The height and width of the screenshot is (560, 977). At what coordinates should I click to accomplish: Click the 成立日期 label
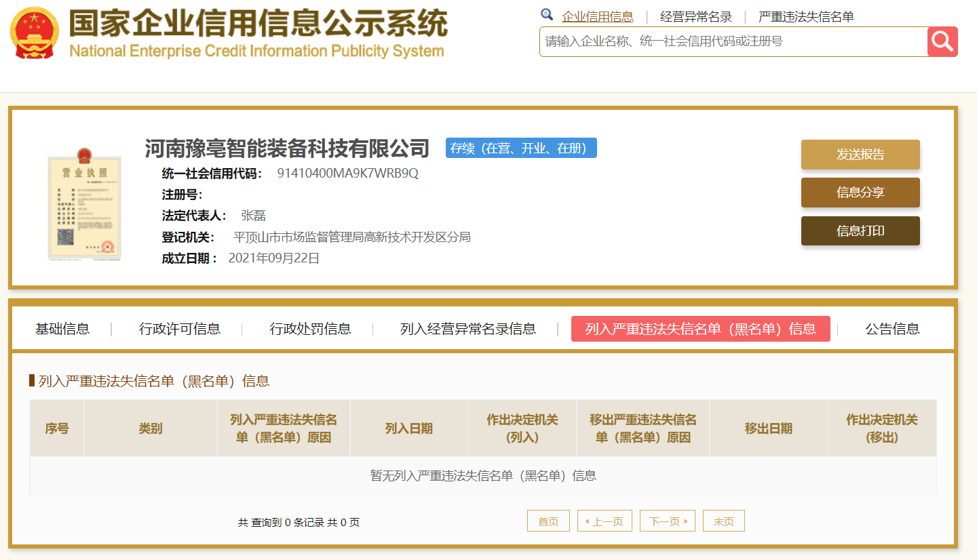[x=190, y=258]
